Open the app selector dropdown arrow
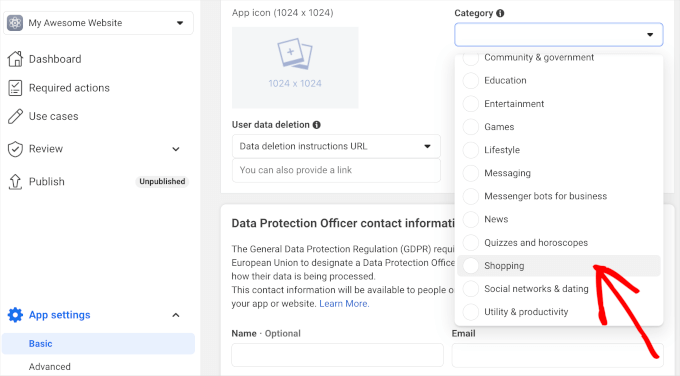 tap(180, 23)
